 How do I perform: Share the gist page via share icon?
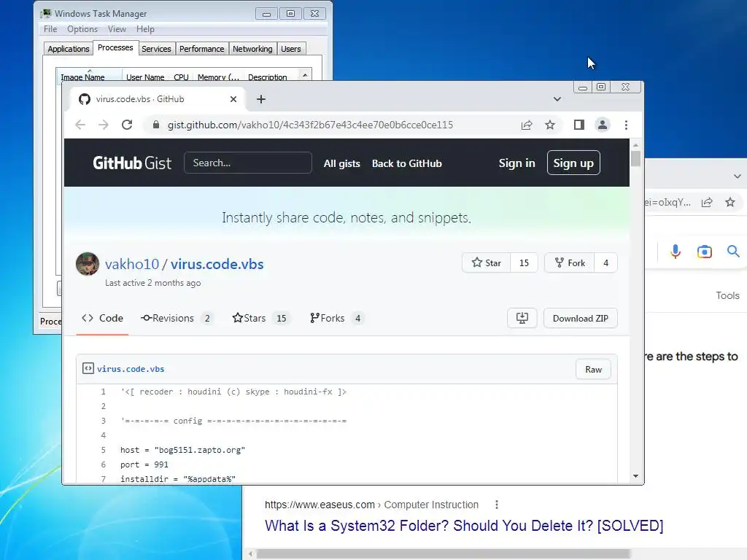click(x=527, y=125)
